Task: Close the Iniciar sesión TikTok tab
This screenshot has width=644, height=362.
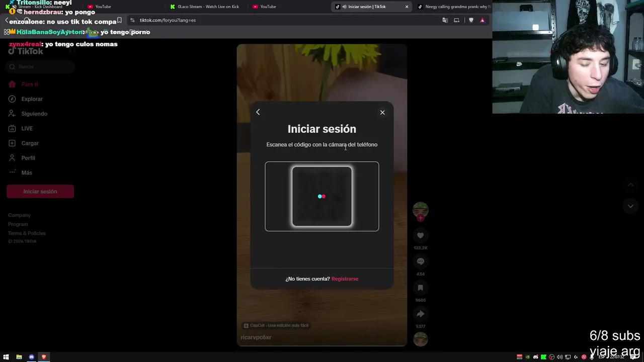Action: 407,7
